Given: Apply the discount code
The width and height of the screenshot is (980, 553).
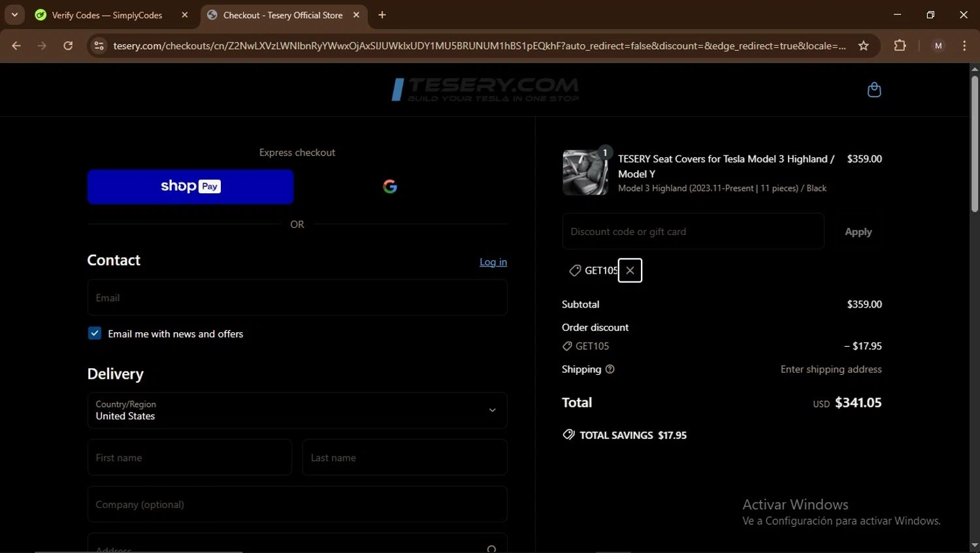Looking at the screenshot, I should (x=858, y=232).
